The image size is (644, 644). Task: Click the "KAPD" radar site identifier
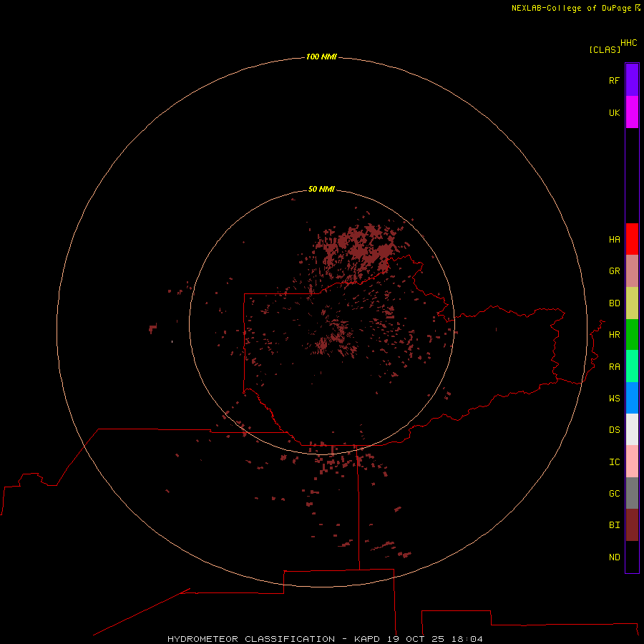point(367,639)
